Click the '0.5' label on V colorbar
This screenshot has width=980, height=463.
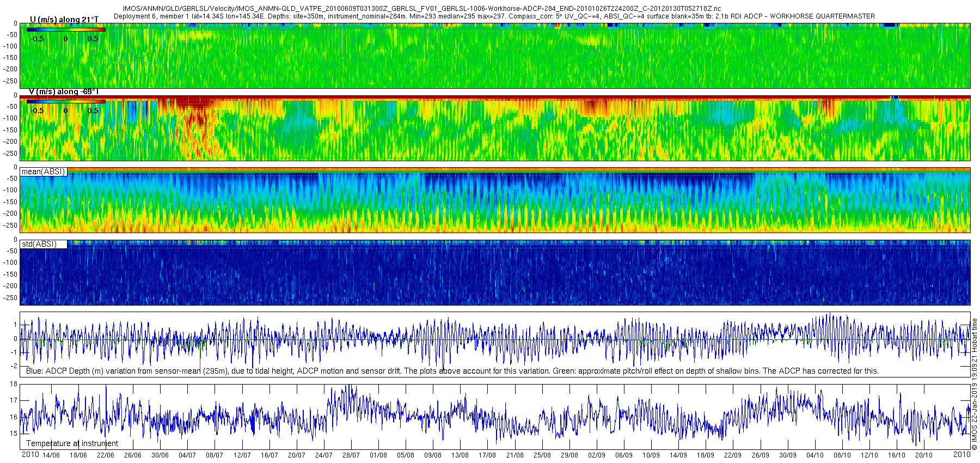click(x=93, y=111)
